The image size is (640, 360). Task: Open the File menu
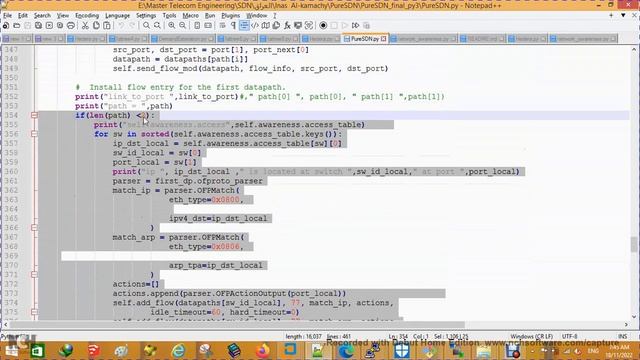pos(7,16)
